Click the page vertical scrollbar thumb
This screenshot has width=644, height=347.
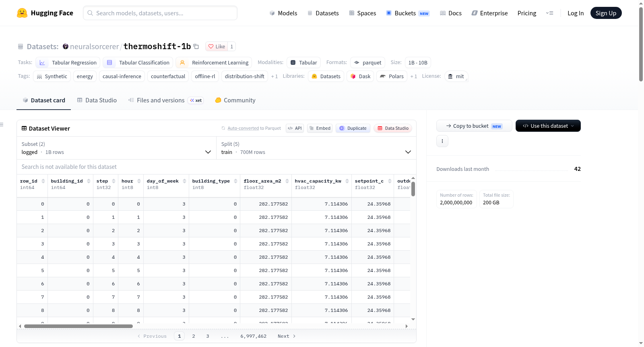tap(641, 44)
